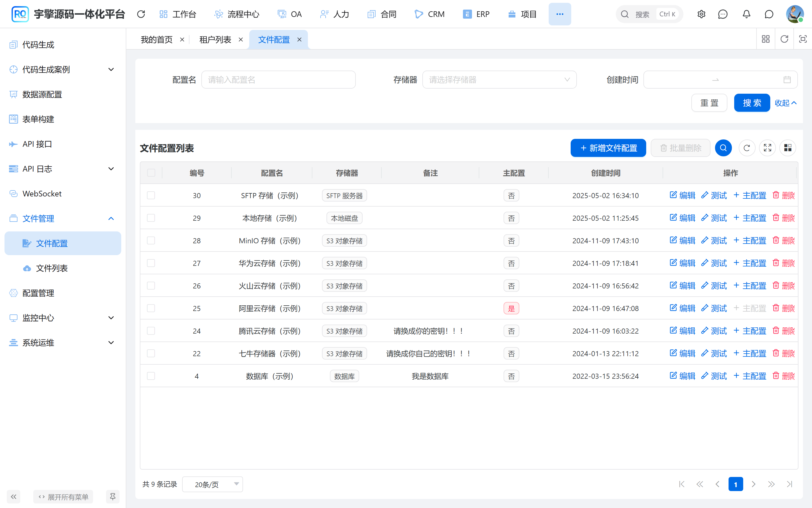812x508 pixels.
Task: Jump forward several pages with the double arrow
Action: coord(771,484)
